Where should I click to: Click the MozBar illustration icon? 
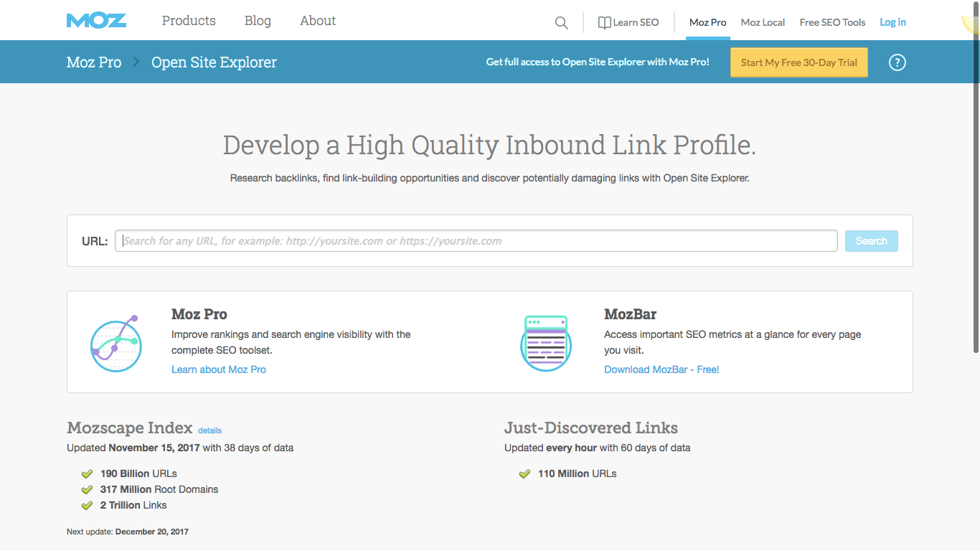(x=546, y=344)
